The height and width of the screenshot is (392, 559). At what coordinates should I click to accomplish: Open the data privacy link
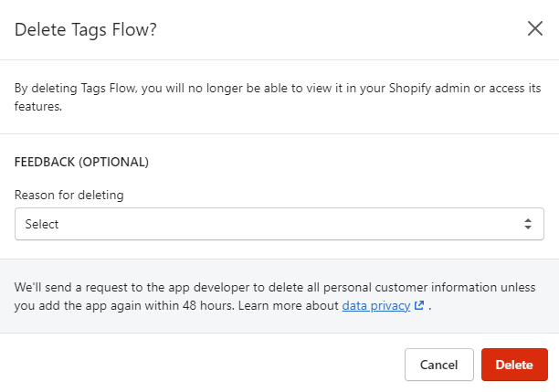point(375,306)
